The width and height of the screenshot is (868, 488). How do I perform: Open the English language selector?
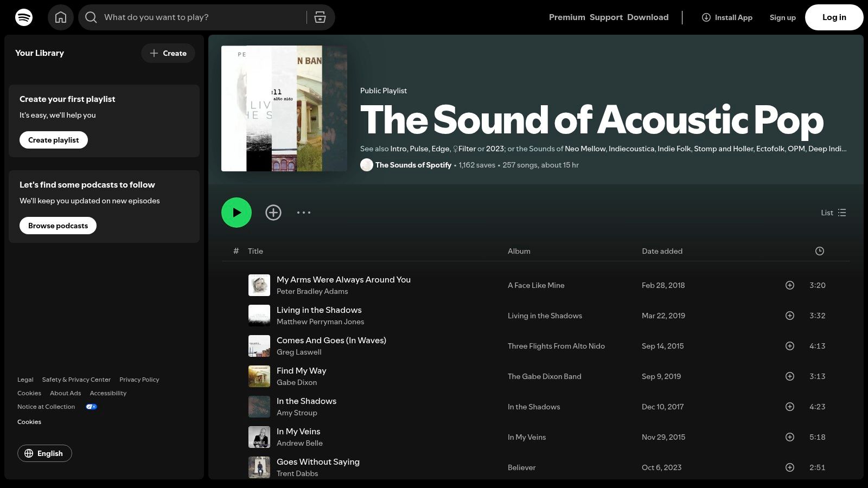point(44,453)
